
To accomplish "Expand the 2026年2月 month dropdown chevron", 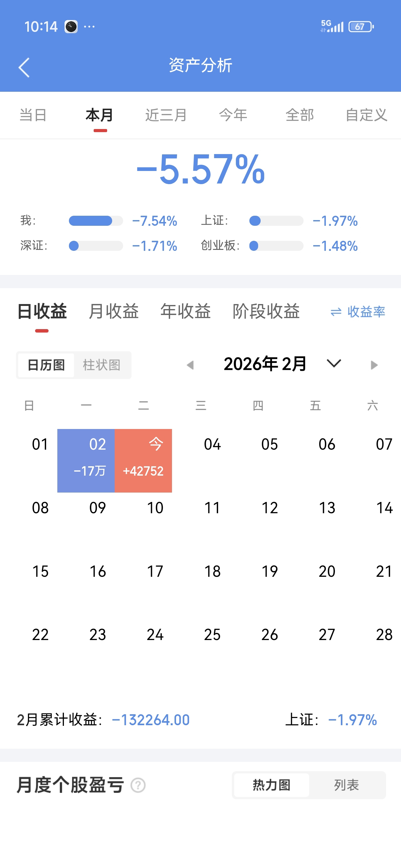I will click(x=334, y=363).
